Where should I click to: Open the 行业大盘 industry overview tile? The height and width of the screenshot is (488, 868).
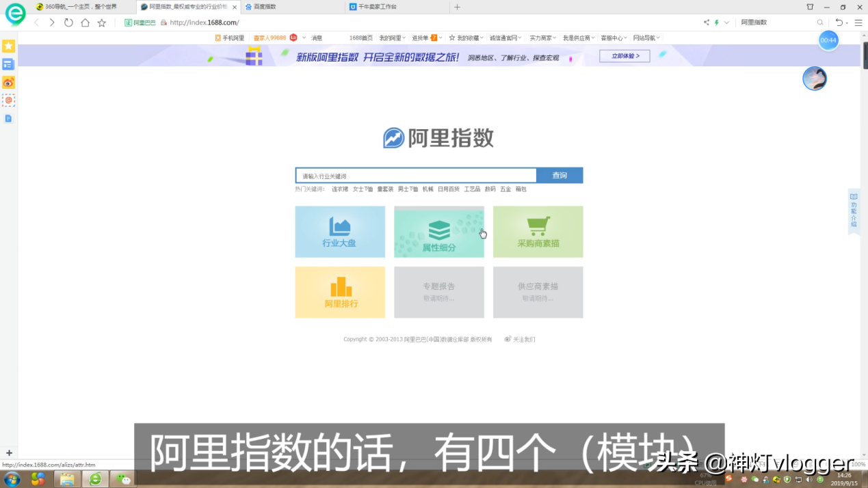pos(339,232)
